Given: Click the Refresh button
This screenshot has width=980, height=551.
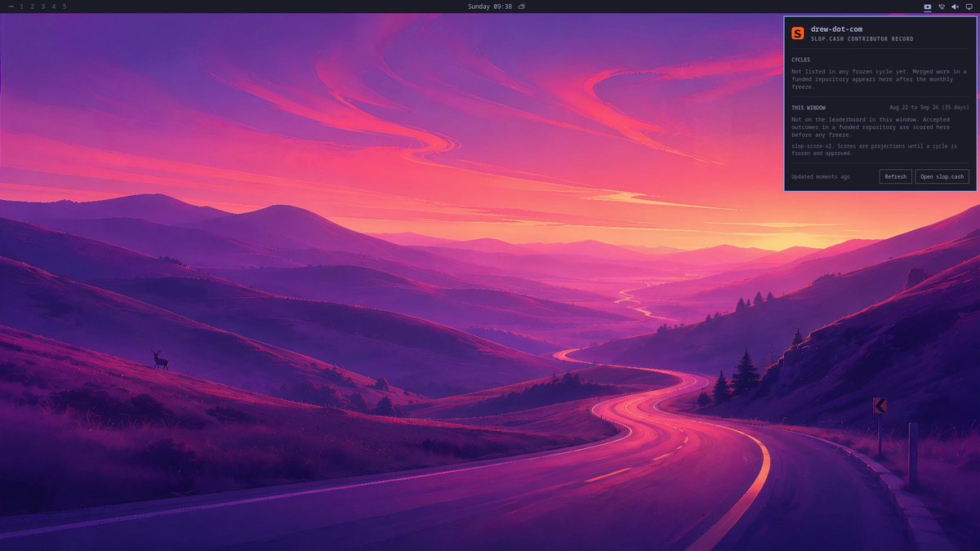Looking at the screenshot, I should coord(895,176).
